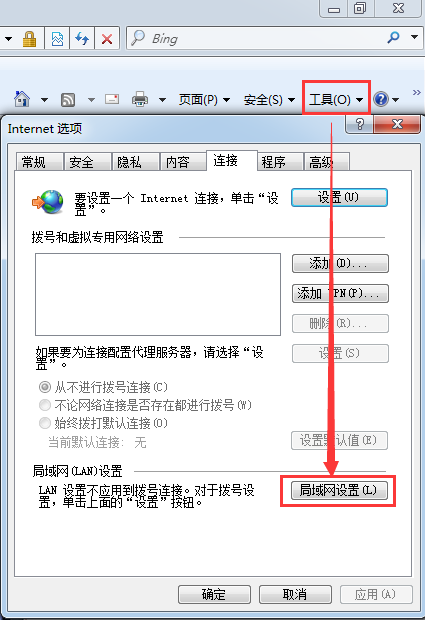The height and width of the screenshot is (620, 425).
Task: Click the Bing search magnifier icon
Action: [393, 38]
